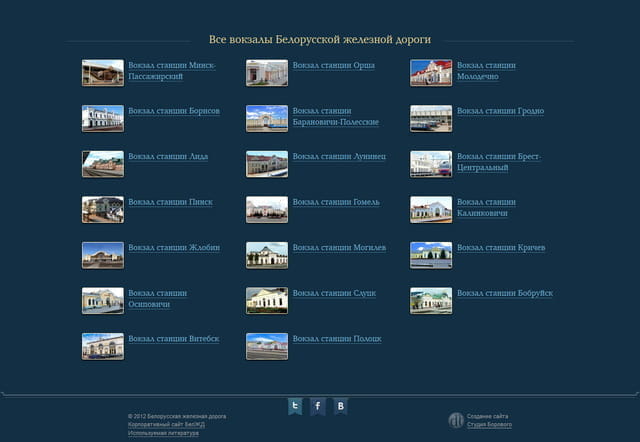Click the Минск-Пассажирский station thumbnail
This screenshot has width=640, height=442.
tap(103, 73)
